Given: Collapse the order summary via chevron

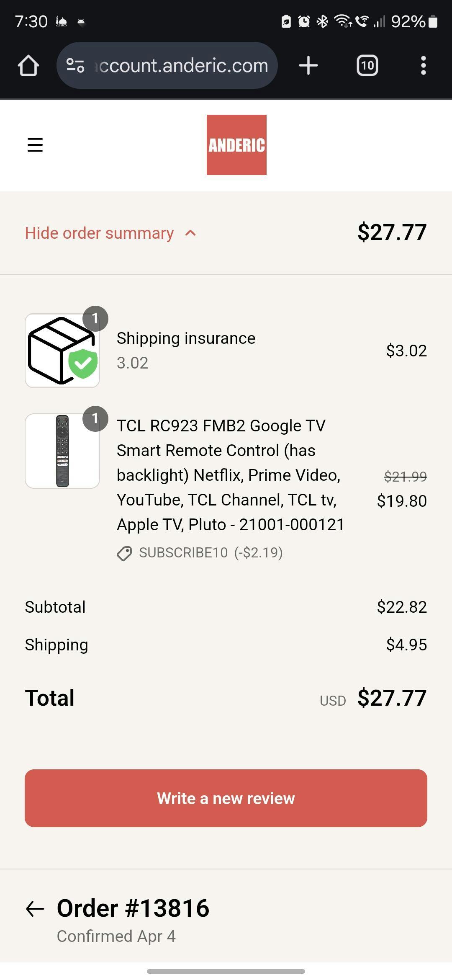Looking at the screenshot, I should pyautogui.click(x=190, y=233).
